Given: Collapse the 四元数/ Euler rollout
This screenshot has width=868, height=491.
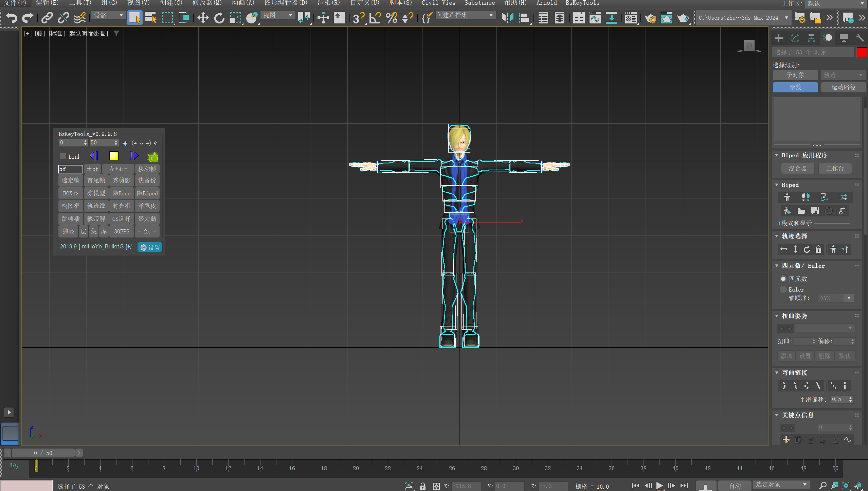Looking at the screenshot, I should [777, 265].
